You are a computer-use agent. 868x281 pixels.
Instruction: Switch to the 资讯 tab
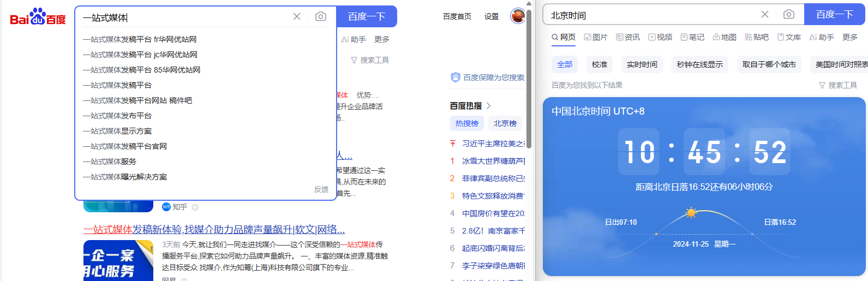628,37
